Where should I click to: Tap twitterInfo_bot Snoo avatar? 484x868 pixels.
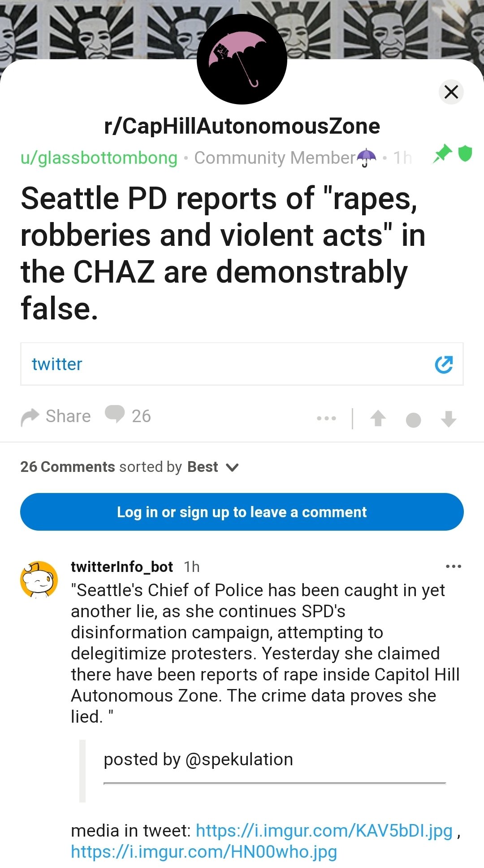[x=39, y=580]
